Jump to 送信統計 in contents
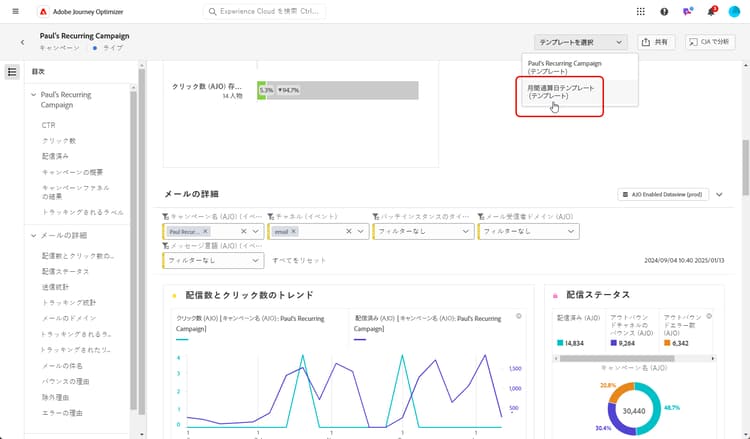 pyautogui.click(x=55, y=287)
